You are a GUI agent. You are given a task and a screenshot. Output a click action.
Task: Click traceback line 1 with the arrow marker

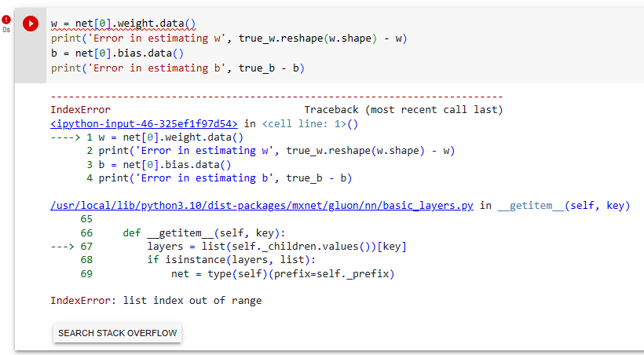[147, 137]
